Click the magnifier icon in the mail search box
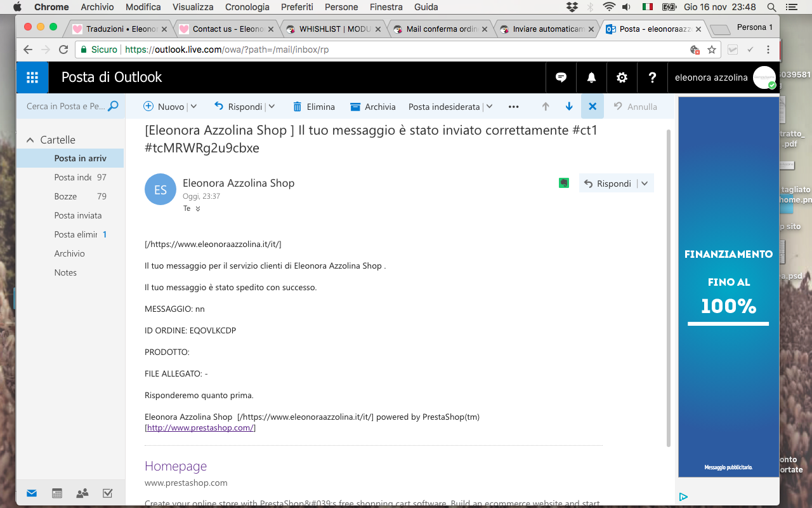 pos(113,106)
